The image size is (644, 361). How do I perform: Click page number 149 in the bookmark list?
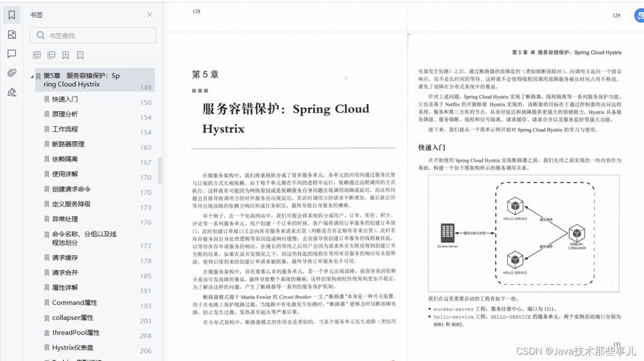[145, 87]
